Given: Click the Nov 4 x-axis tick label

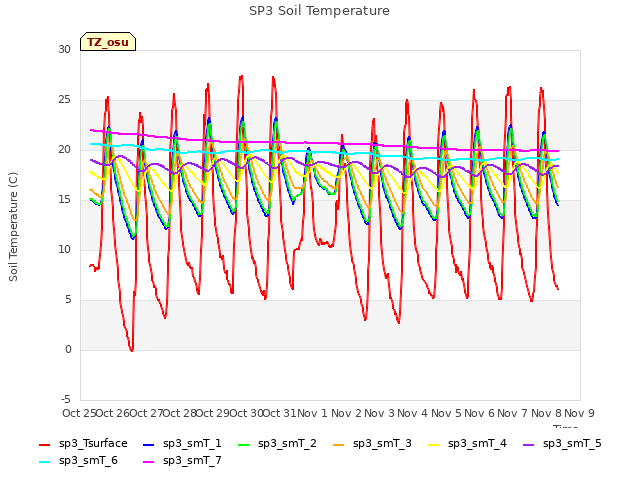Looking at the screenshot, I should point(413,413).
